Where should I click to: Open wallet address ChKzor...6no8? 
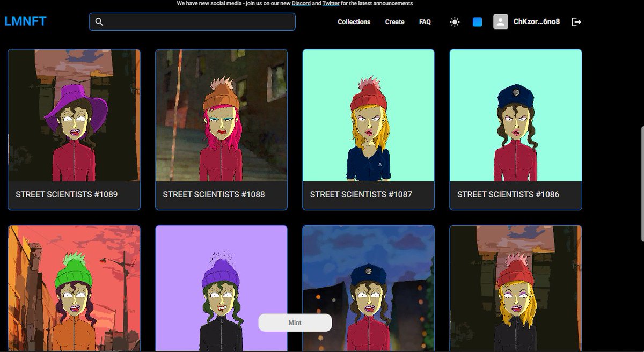pyautogui.click(x=537, y=22)
